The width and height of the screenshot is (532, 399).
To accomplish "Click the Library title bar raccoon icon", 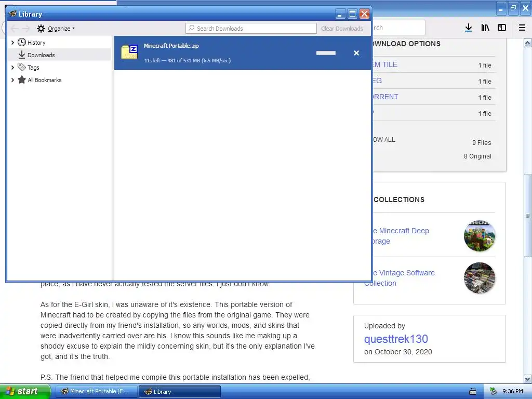I will coord(12,14).
